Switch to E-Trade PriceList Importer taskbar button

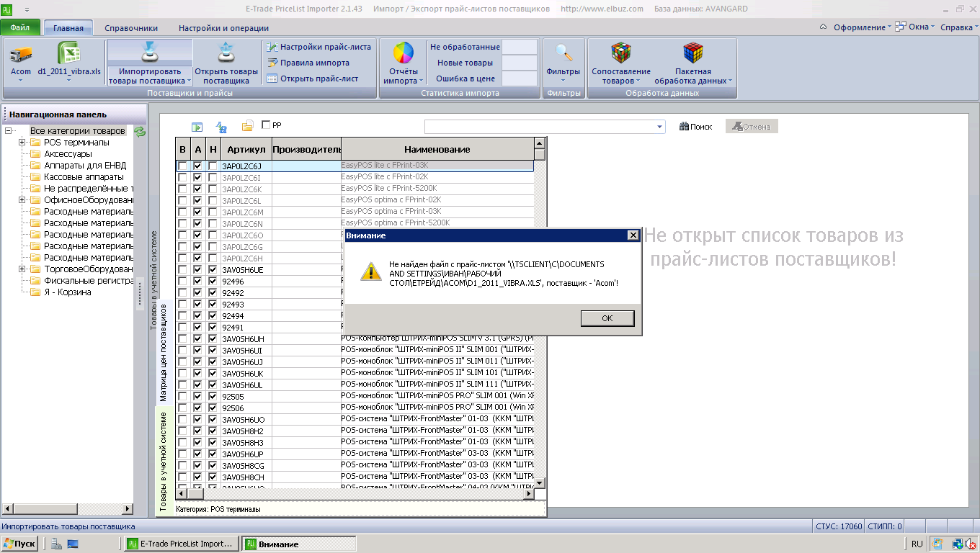tap(181, 544)
